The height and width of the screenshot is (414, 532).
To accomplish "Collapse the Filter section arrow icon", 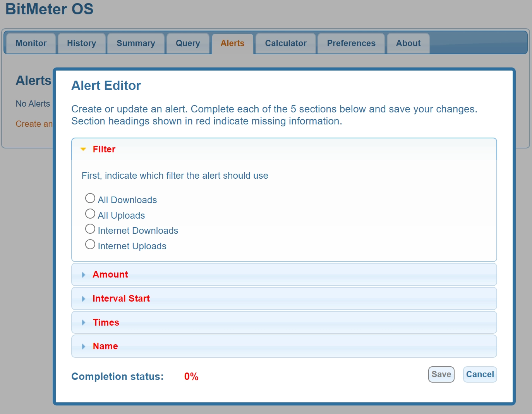I will 83,149.
